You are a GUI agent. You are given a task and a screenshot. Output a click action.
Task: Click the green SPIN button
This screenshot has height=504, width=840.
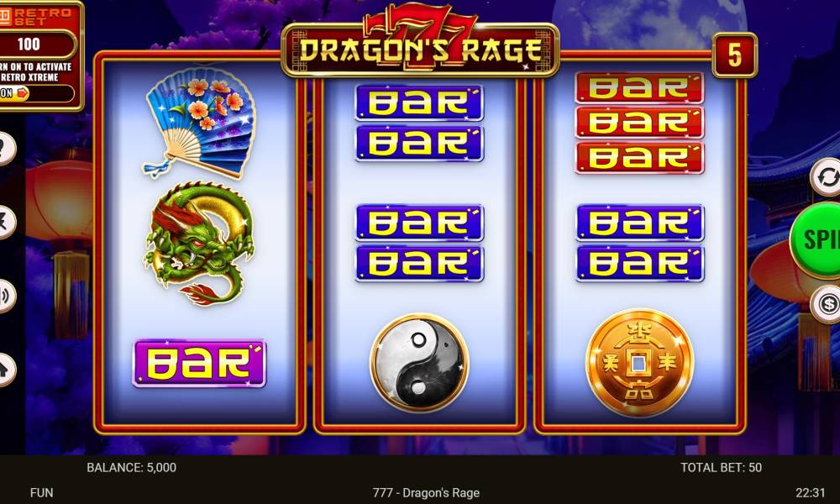coord(816,240)
